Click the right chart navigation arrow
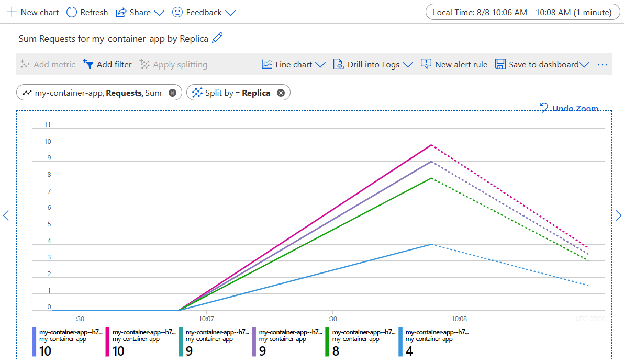The width and height of the screenshot is (624, 364). point(619,215)
